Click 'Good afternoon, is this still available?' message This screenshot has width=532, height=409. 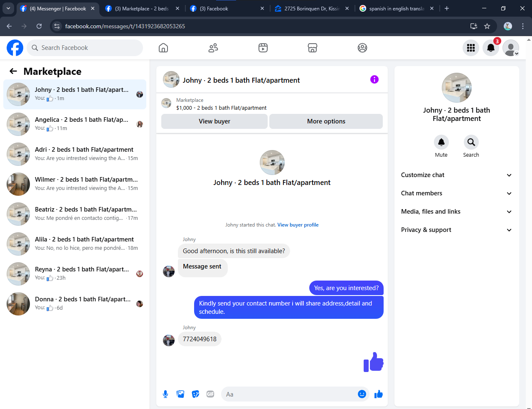[234, 251]
